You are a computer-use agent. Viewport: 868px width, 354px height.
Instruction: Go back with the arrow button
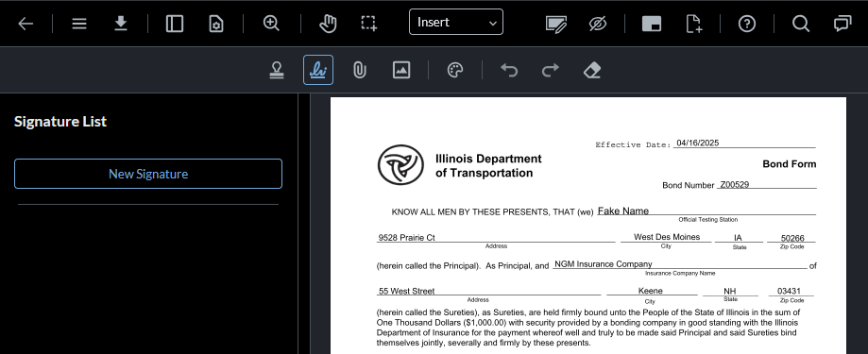click(x=26, y=24)
